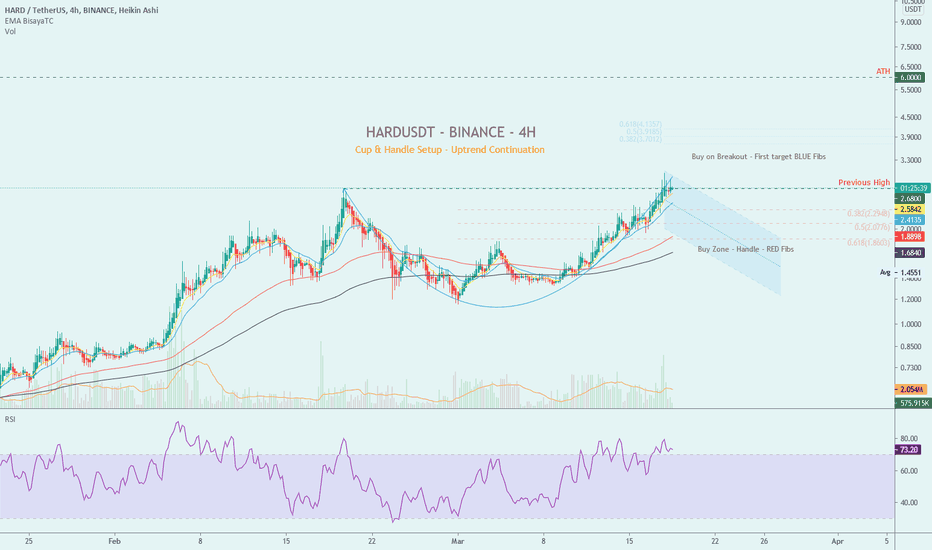This screenshot has width=932, height=550.
Task: Select the HARDUSDT - BINANCE - 4H heading
Action: point(451,132)
